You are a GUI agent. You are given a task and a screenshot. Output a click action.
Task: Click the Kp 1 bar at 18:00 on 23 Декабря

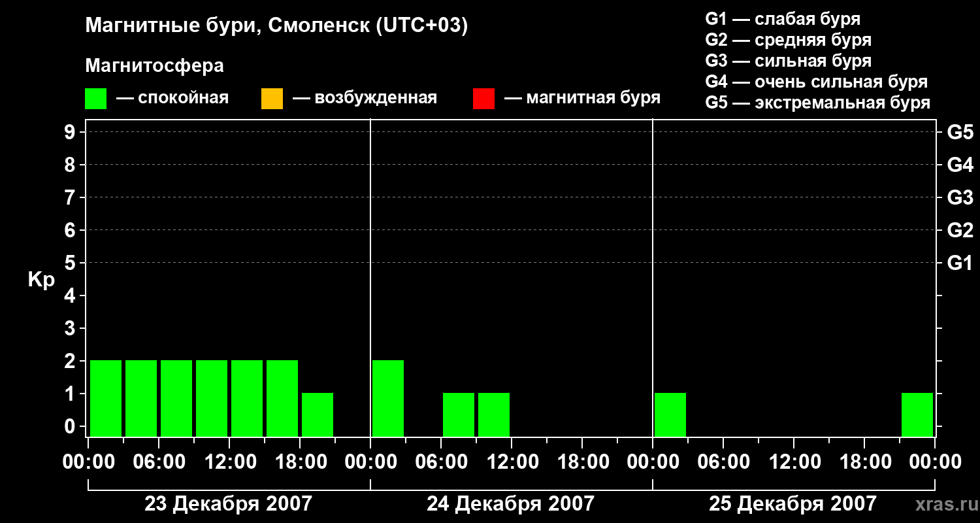click(x=318, y=414)
